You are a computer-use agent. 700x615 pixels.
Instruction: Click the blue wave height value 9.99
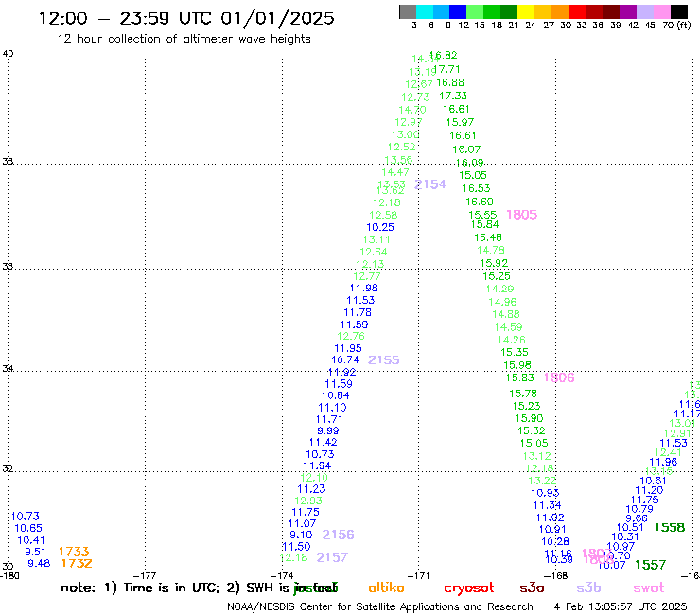(x=328, y=431)
